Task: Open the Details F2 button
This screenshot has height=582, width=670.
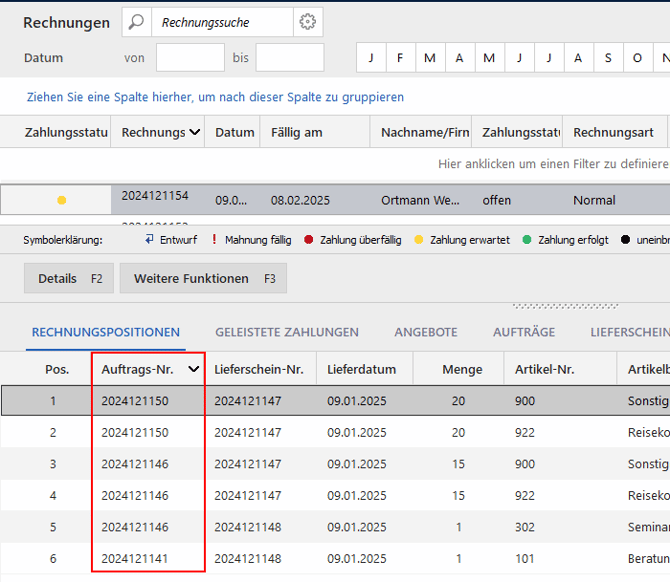Action: coord(69,278)
